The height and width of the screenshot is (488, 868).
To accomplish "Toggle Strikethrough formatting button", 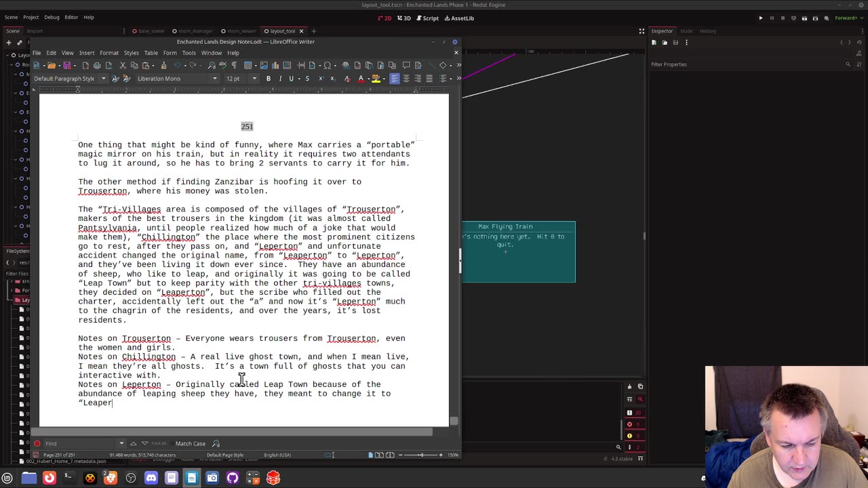I will point(307,79).
